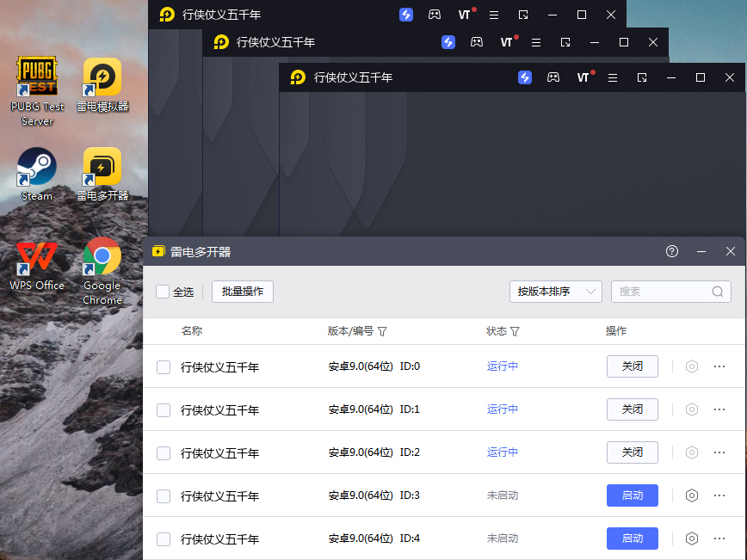Tick the checkbox for instance ID:1
The width and height of the screenshot is (747, 560).
point(164,409)
